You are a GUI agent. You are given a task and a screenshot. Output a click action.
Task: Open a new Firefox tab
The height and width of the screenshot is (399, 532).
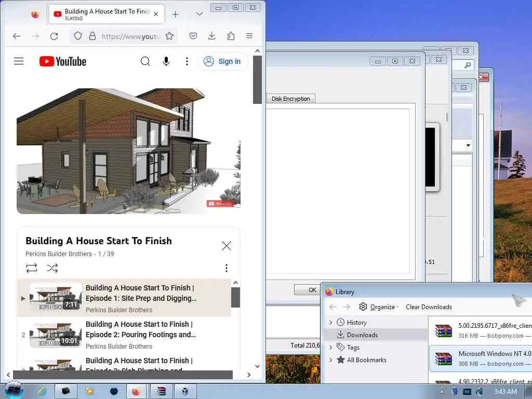point(175,14)
